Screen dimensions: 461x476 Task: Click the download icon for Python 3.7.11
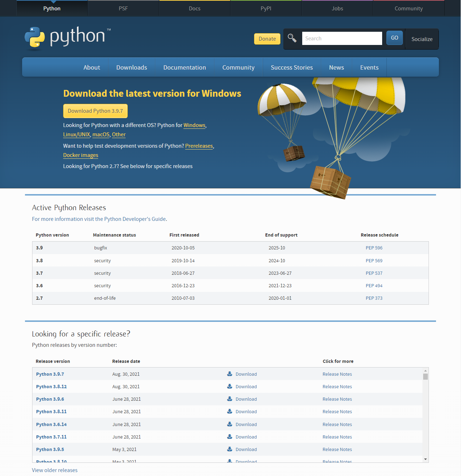[229, 436]
